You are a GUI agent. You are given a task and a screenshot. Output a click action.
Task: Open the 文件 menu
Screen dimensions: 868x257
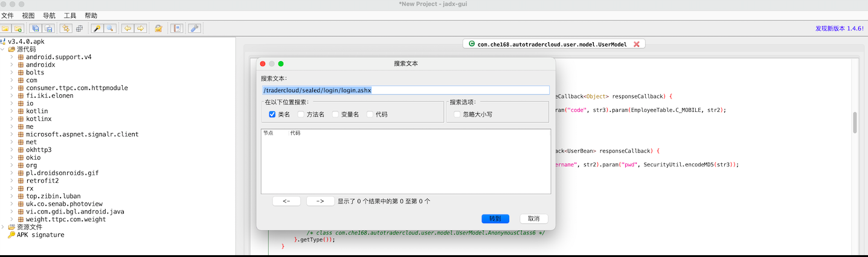[x=7, y=16]
